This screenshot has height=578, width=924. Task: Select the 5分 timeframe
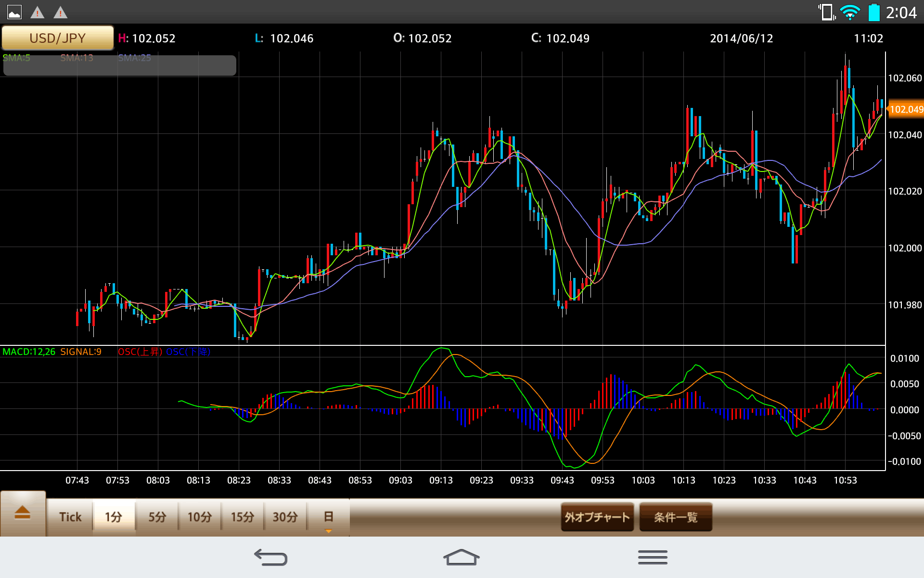[157, 517]
